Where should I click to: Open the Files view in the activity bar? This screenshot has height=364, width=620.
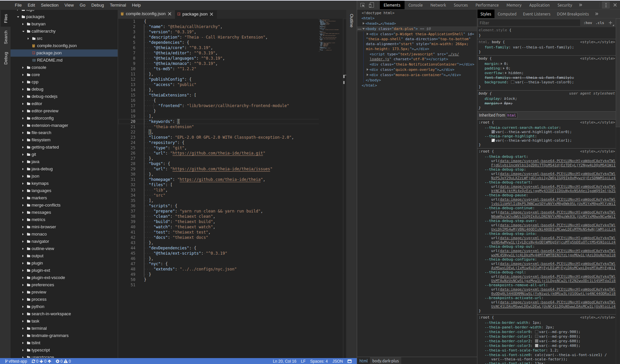tap(6, 19)
